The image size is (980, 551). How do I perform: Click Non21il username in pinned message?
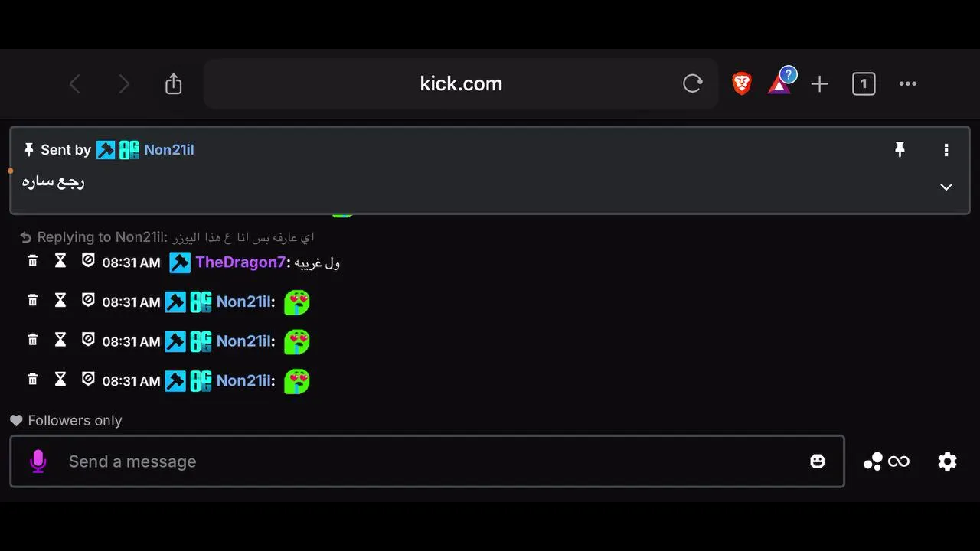point(169,150)
